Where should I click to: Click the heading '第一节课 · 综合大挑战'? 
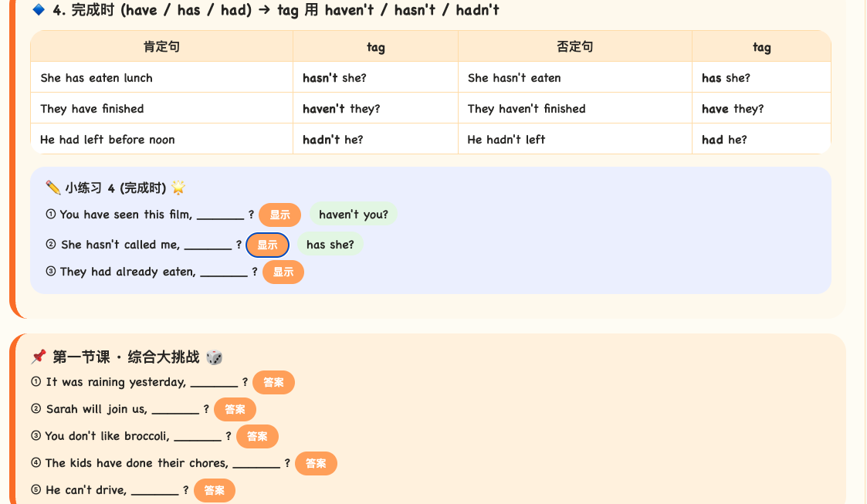tap(126, 357)
